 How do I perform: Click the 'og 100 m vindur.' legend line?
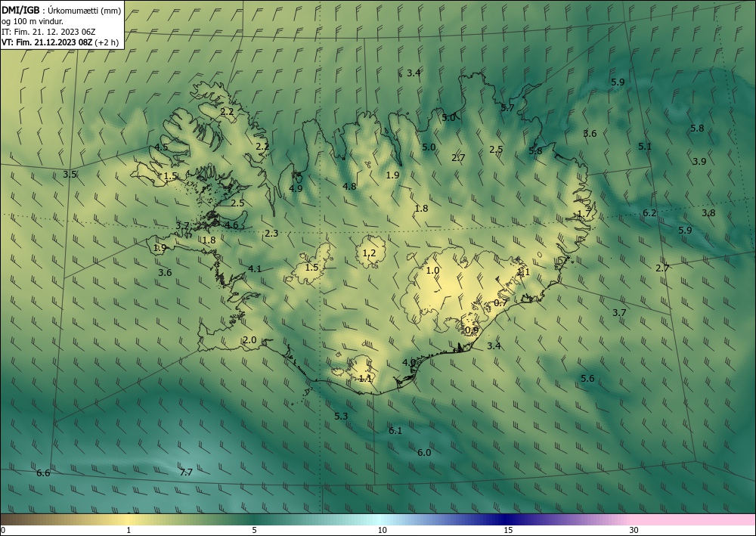(x=33, y=21)
